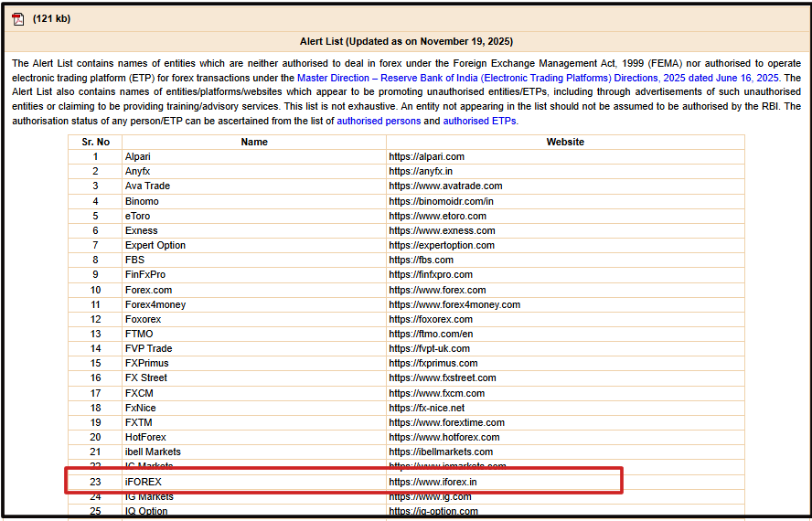Screen dimensions: 812x521
Task: Click the name 'FTMO'
Action: tap(139, 334)
